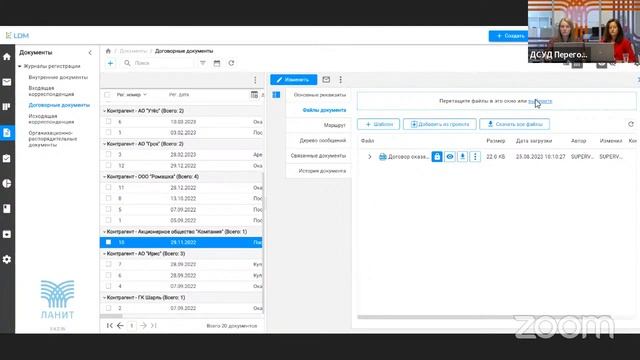Check the row numbered 11 dated 28.12.2022
The image size is (640, 360).
pyautogui.click(x=108, y=188)
